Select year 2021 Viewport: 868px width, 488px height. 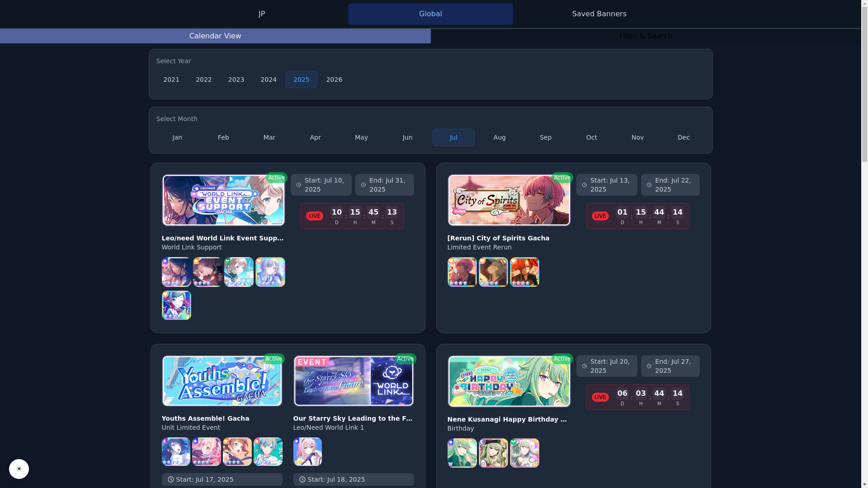click(x=171, y=80)
